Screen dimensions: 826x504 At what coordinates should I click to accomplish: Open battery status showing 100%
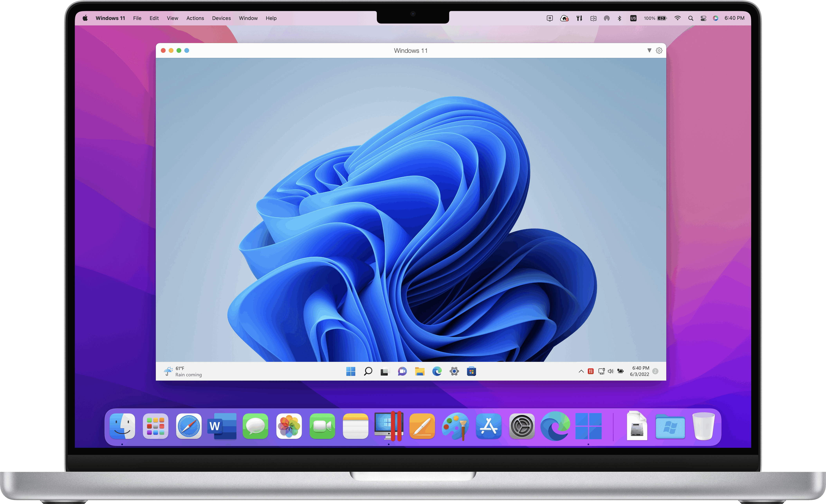(x=655, y=18)
